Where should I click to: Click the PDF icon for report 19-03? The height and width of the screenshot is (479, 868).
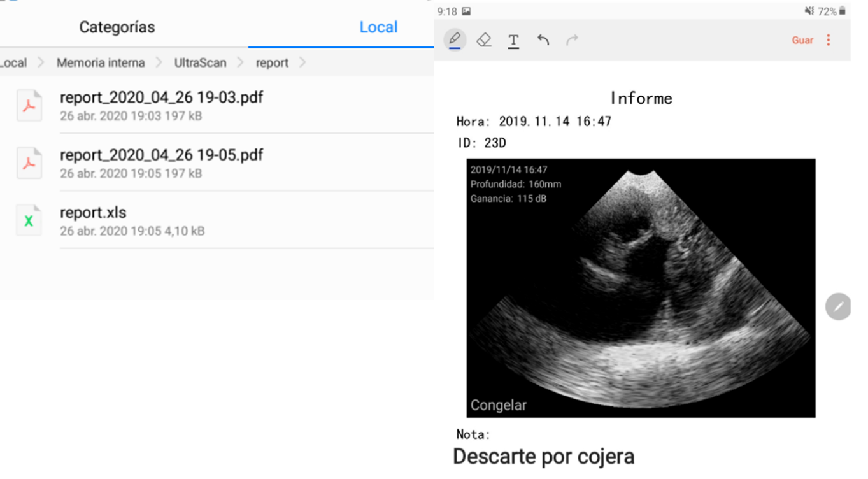(29, 106)
